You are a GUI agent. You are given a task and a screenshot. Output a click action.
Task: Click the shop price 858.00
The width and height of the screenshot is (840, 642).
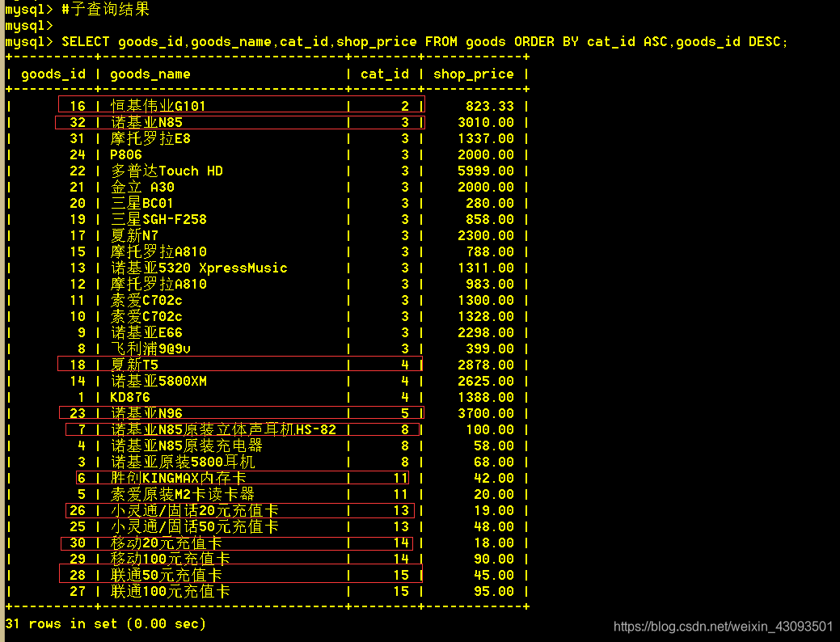tap(490, 219)
